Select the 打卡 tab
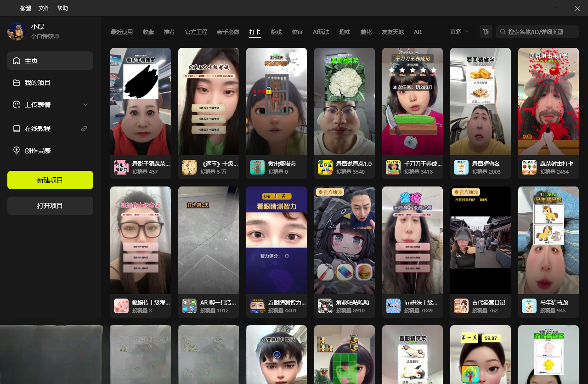 (255, 32)
